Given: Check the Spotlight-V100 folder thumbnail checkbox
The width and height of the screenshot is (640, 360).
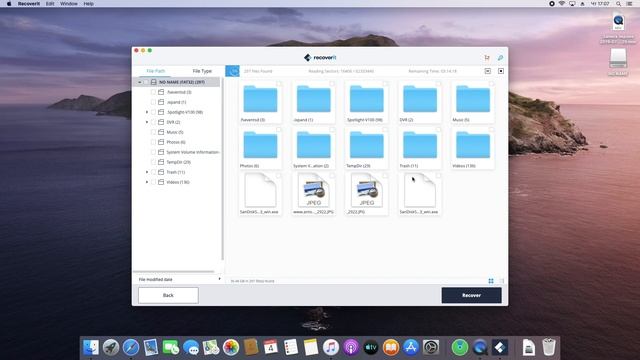Looking at the screenshot, I should [385, 84].
